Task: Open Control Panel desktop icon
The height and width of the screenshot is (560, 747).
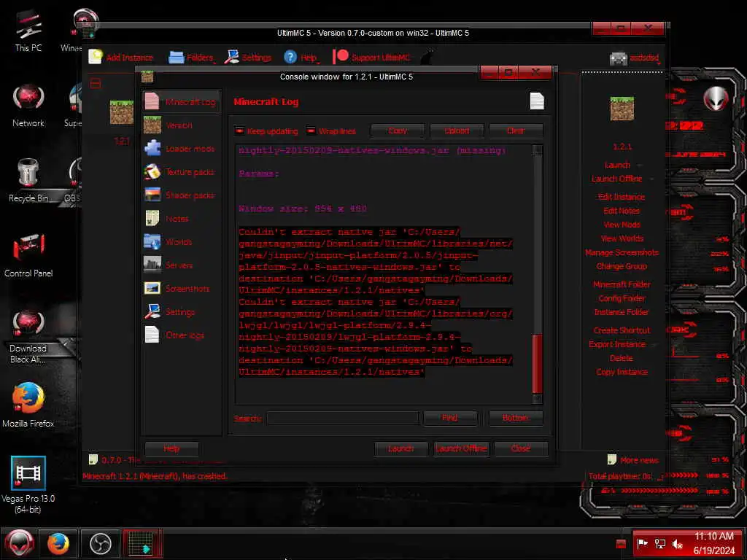Action: [x=28, y=248]
